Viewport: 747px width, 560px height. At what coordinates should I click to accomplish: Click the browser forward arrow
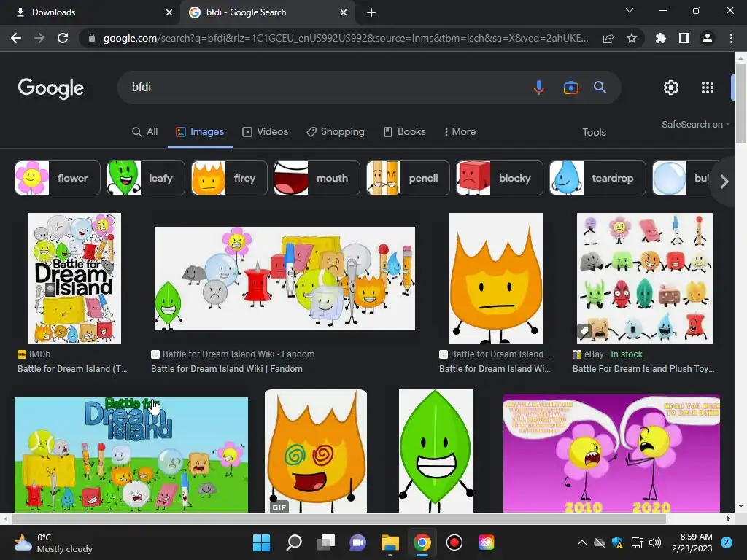click(x=39, y=38)
